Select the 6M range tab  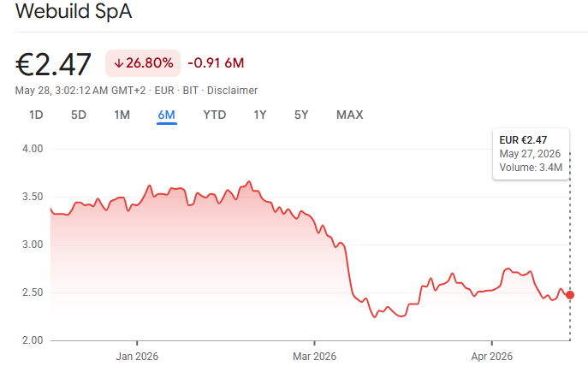167,115
